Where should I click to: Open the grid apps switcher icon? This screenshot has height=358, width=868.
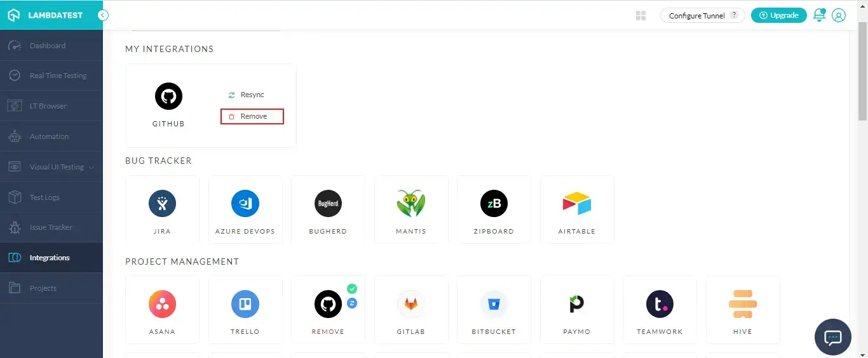pyautogui.click(x=641, y=15)
